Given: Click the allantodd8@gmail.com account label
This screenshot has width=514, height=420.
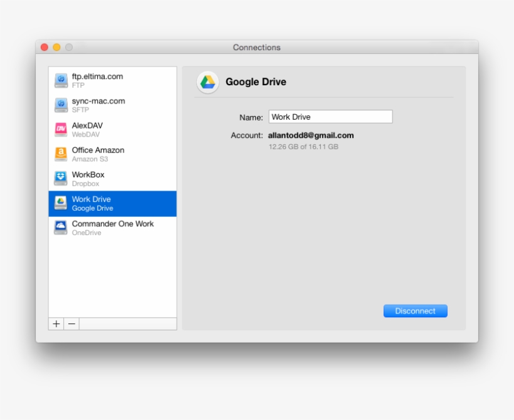Looking at the screenshot, I should (310, 135).
